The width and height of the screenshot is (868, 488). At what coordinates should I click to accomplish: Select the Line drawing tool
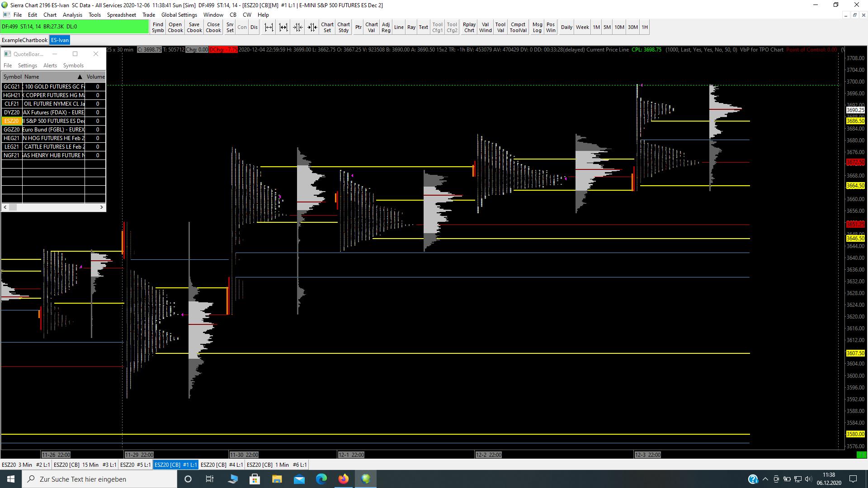(x=398, y=27)
